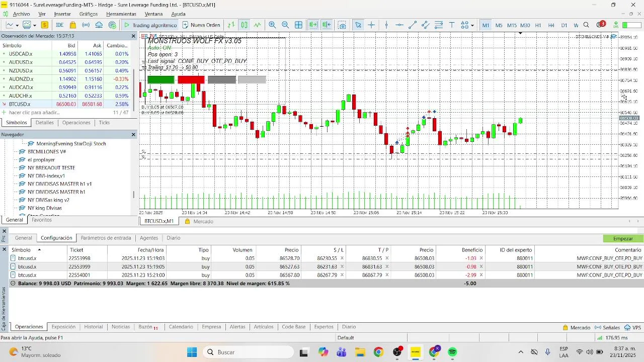The height and width of the screenshot is (362, 644).
Task: Open the MQL5 market shopping bag icon
Action: point(73,25)
